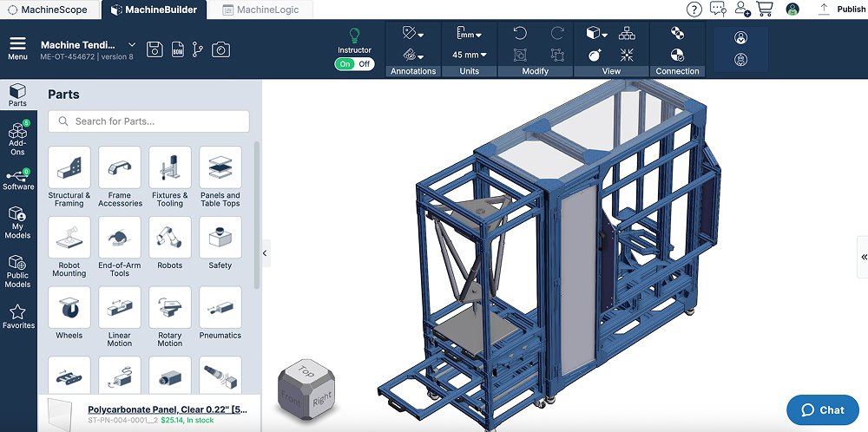Redo the last action
Image resolution: width=868 pixels, height=432 pixels.
point(557,34)
